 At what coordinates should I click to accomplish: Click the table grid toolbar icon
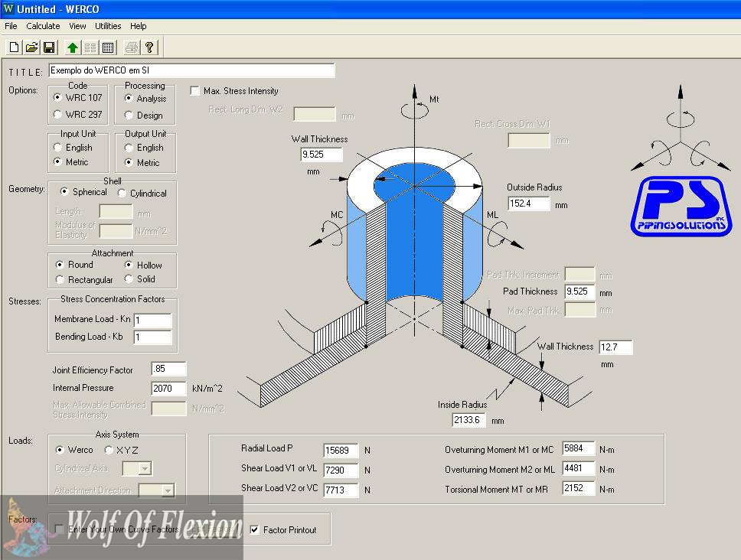(x=108, y=47)
